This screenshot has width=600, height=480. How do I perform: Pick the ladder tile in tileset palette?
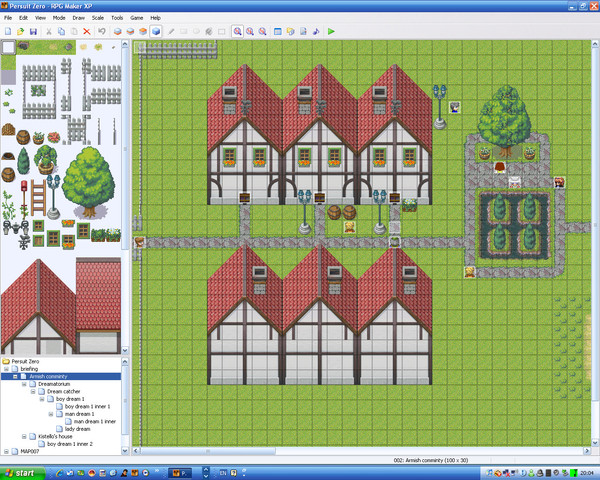38,198
